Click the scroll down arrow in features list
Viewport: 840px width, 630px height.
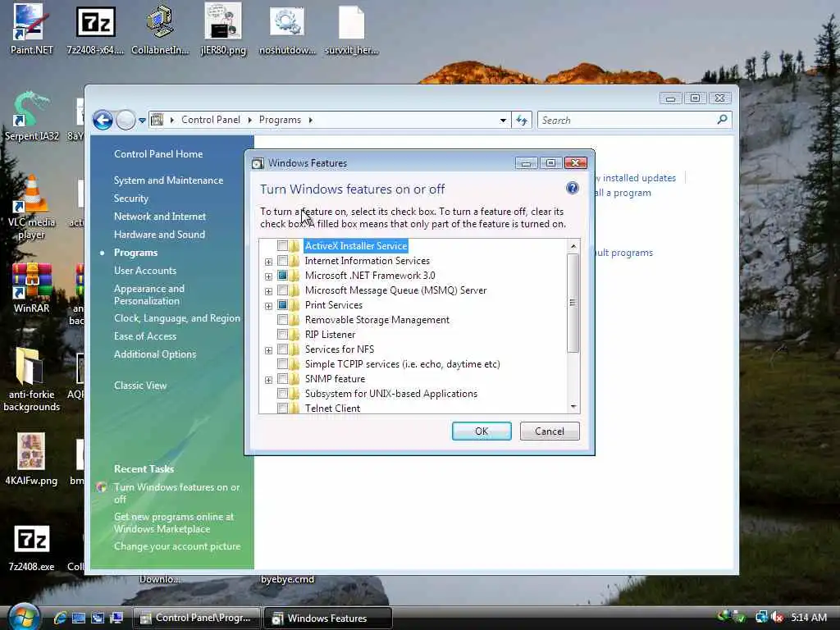pos(573,407)
